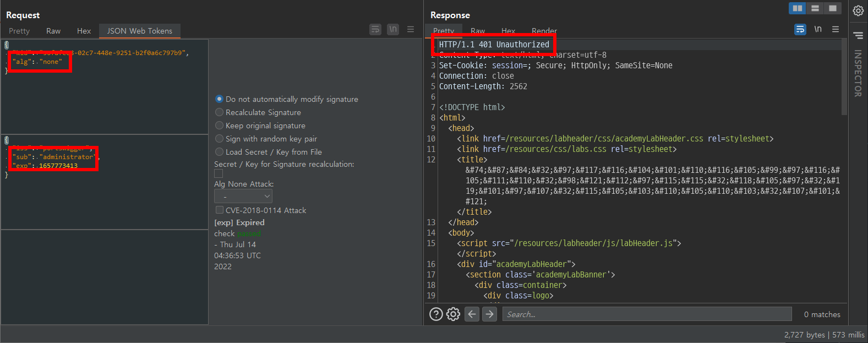Click the Secret / Key recalculation field
The height and width of the screenshot is (343, 868).
point(219,173)
